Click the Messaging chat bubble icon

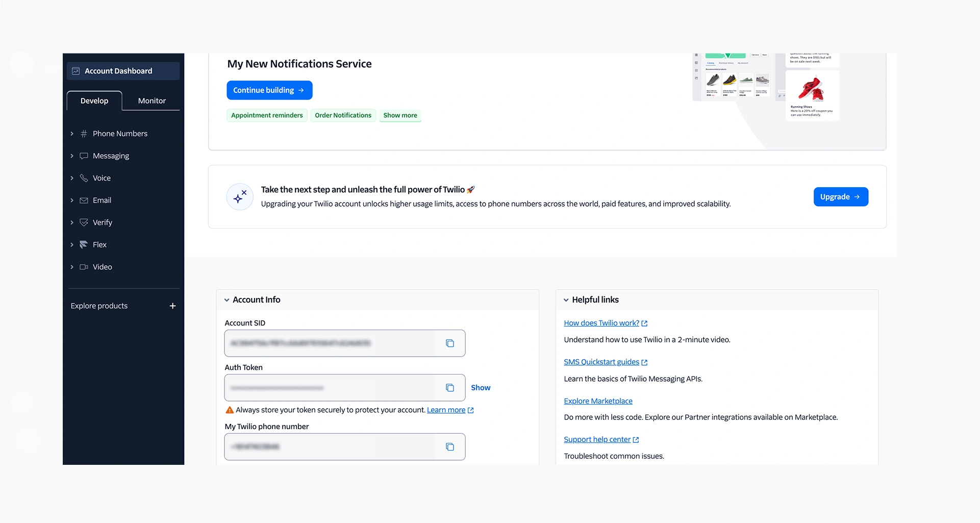pos(84,156)
